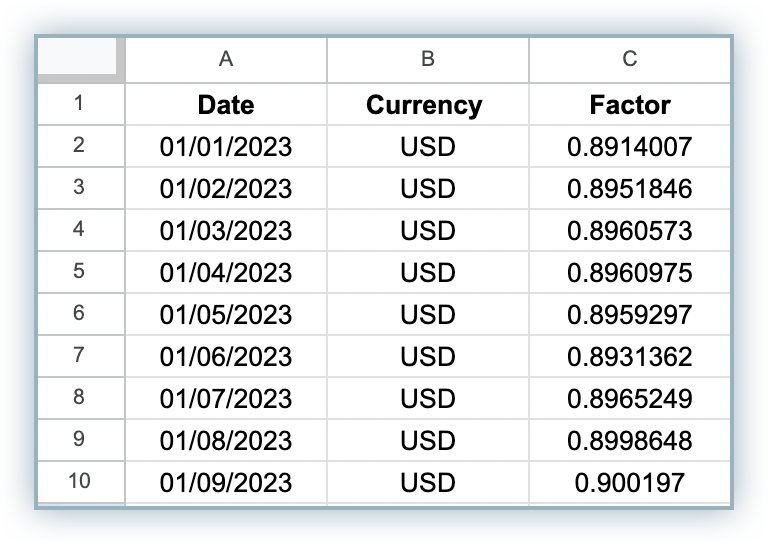Select factor cell 0.900197

630,482
